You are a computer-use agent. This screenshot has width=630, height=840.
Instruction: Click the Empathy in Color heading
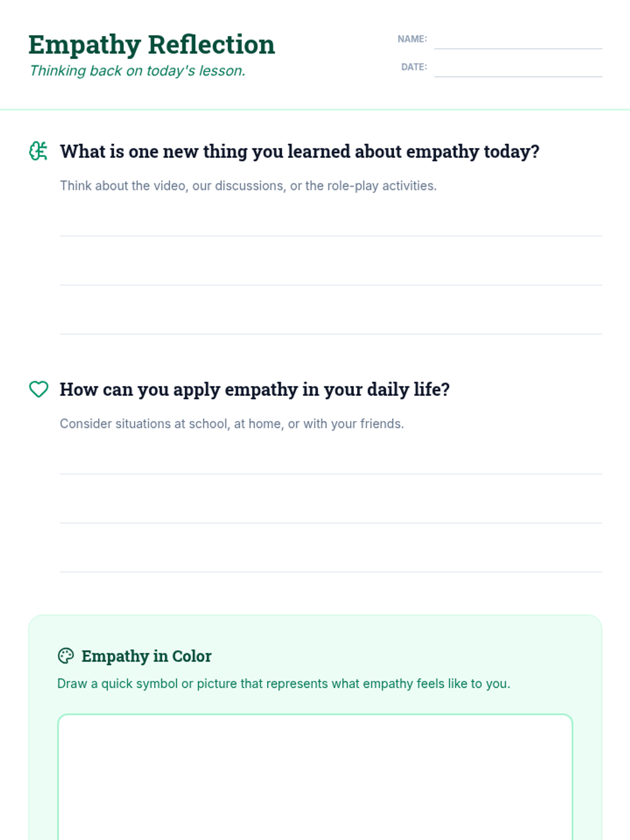click(x=146, y=656)
